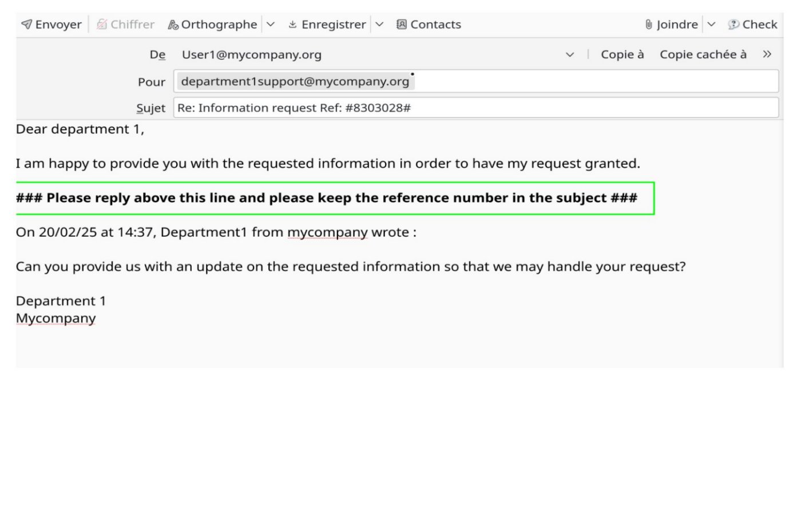Screen dimensions: 801x532
Task: Select the department1support@mycompany.org recipient pill
Action: coord(295,81)
